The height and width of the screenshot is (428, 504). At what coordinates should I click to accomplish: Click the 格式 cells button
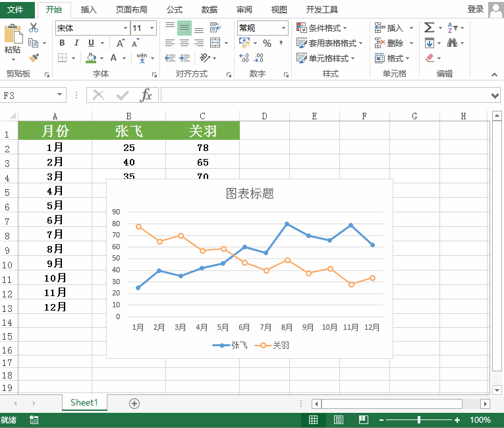392,58
